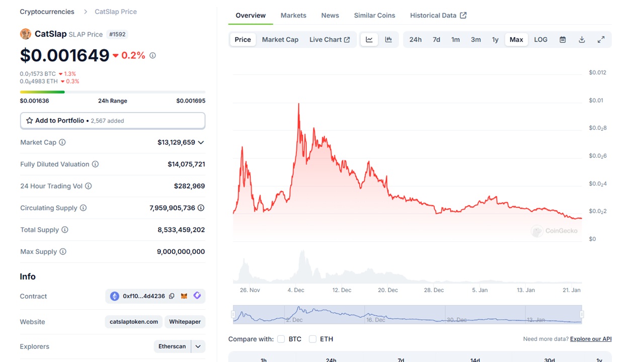Toggle the LOG scale option
Viewport: 644px width, 362px height.
(x=541, y=40)
